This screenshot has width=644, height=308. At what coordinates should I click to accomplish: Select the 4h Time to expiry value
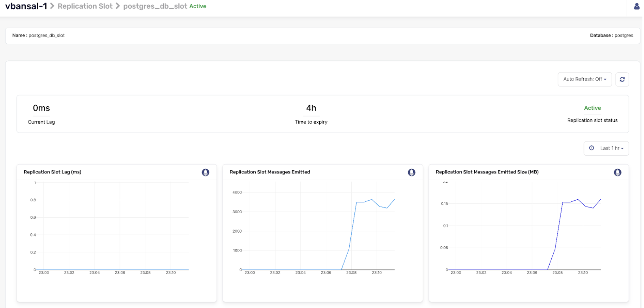[311, 108]
